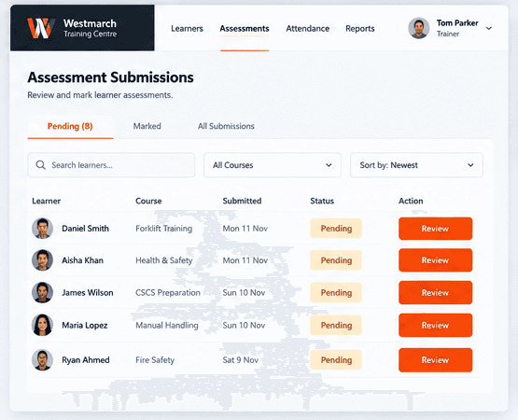Click the Status column header

322,201
